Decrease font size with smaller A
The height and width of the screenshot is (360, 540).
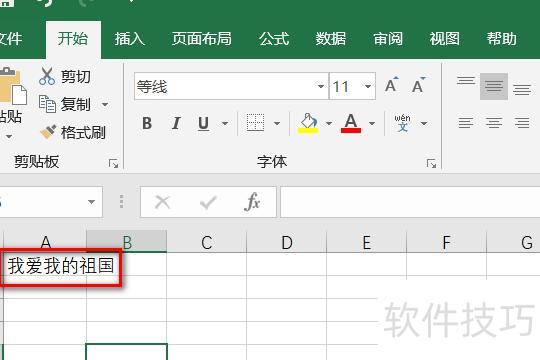[x=418, y=85]
